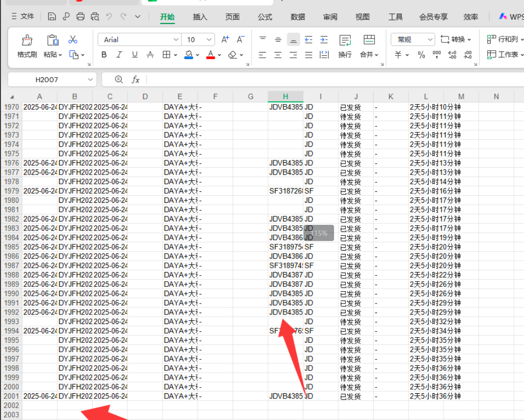This screenshot has width=524, height=420.
Task: Align text right horizontally
Action: coord(293,54)
